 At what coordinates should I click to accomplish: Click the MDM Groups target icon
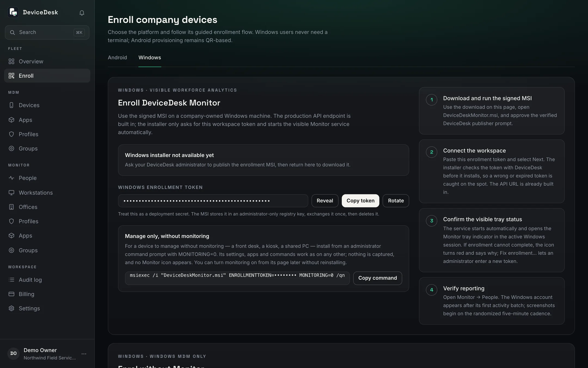[x=11, y=149]
